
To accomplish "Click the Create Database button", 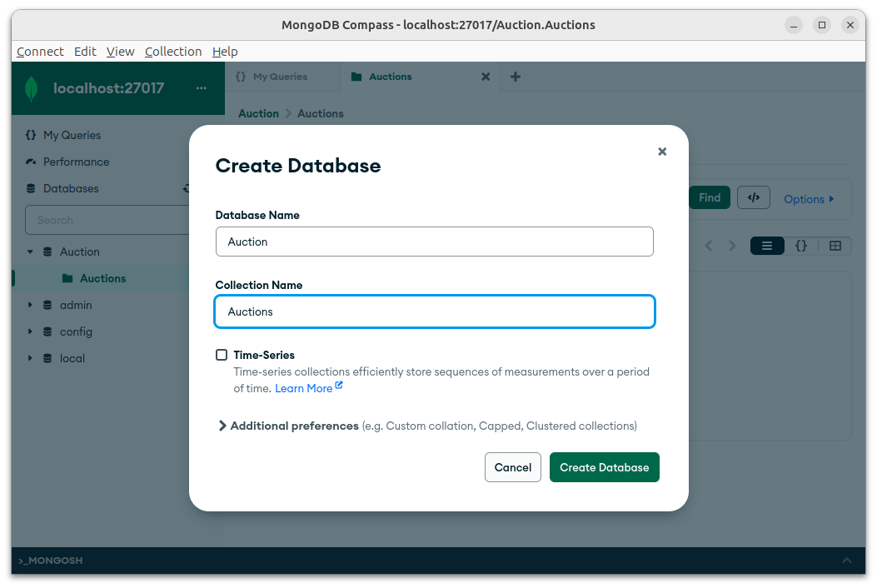I will click(x=604, y=467).
